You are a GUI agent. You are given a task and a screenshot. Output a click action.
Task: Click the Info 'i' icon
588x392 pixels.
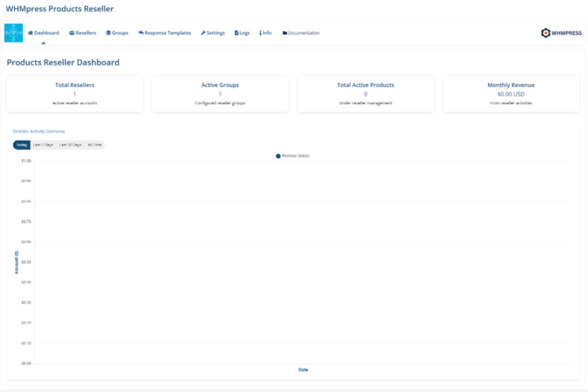260,33
